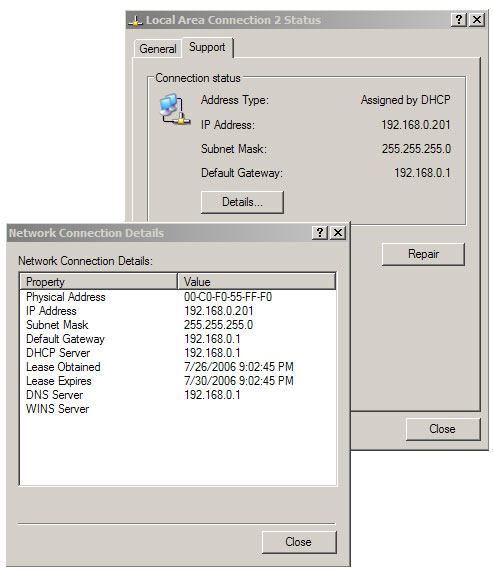Click the help question mark in Status window

tap(459, 19)
